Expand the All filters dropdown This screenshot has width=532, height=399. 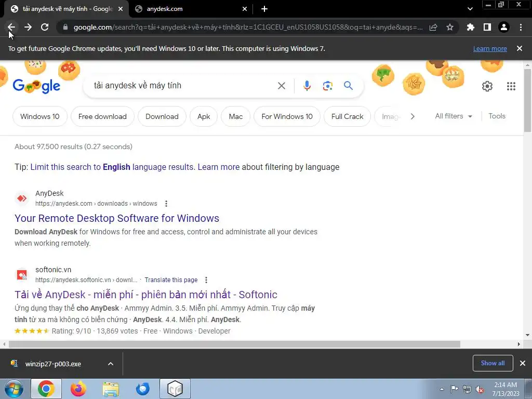coord(454,116)
